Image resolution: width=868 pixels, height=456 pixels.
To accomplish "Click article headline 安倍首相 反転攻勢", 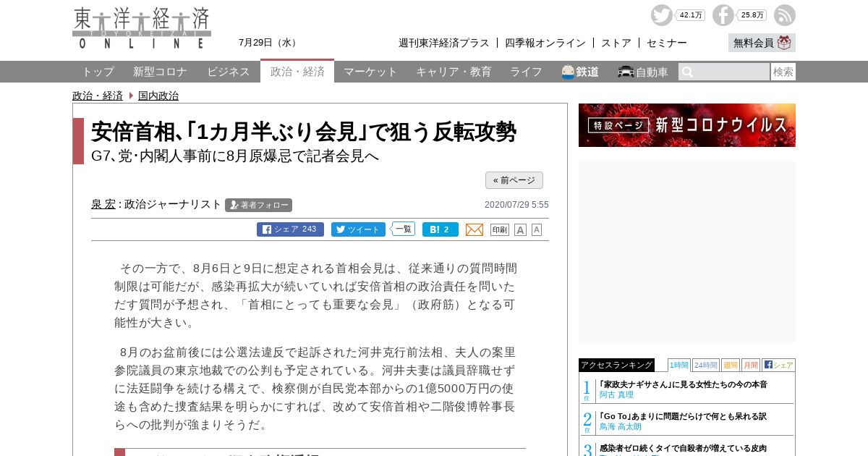I will click(304, 132).
